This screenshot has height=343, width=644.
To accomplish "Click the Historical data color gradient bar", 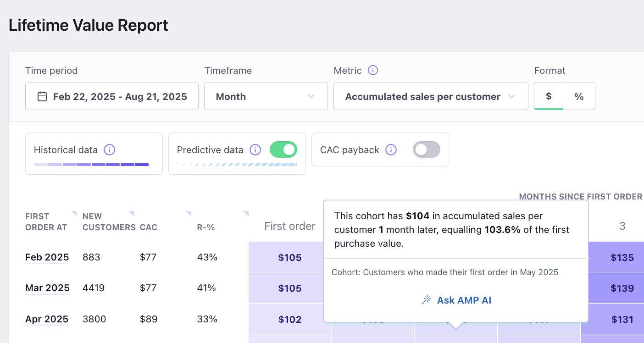I will tap(91, 164).
